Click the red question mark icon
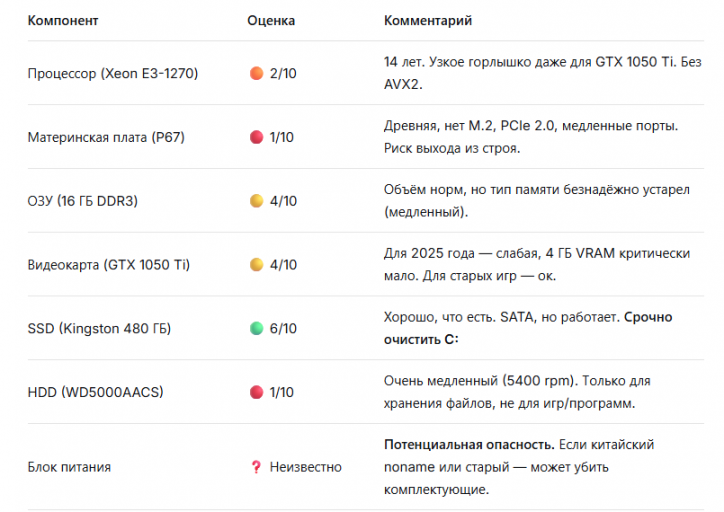 click(256, 467)
